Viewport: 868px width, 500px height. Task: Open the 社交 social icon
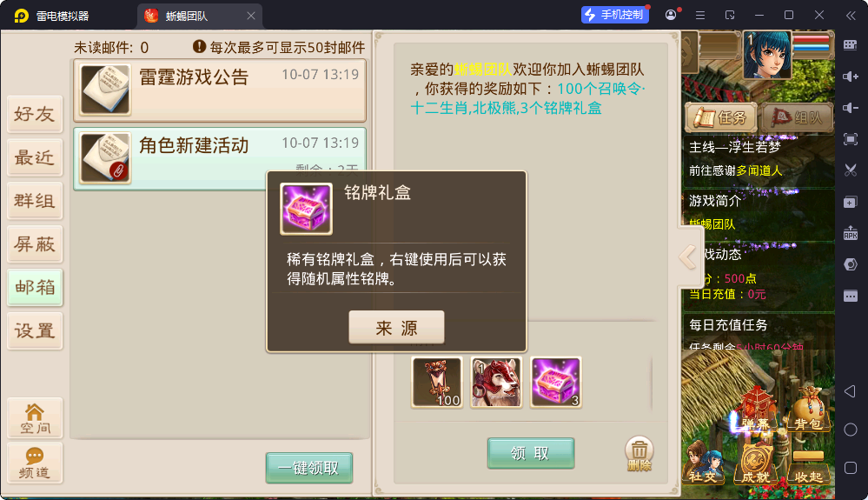pyautogui.click(x=703, y=462)
